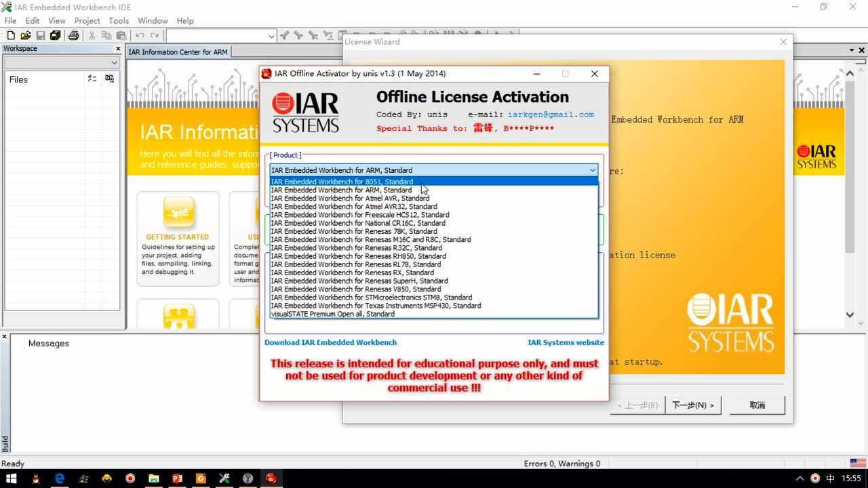Open the Project menu

coord(87,21)
